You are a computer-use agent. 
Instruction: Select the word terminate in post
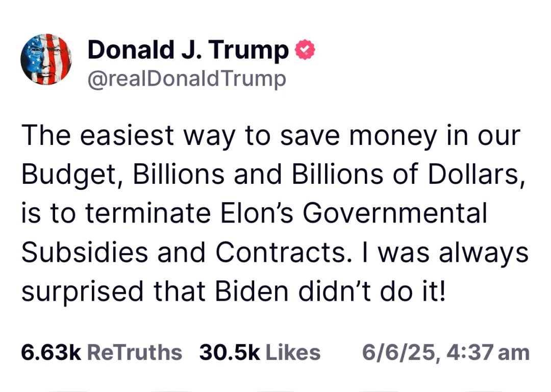147,213
